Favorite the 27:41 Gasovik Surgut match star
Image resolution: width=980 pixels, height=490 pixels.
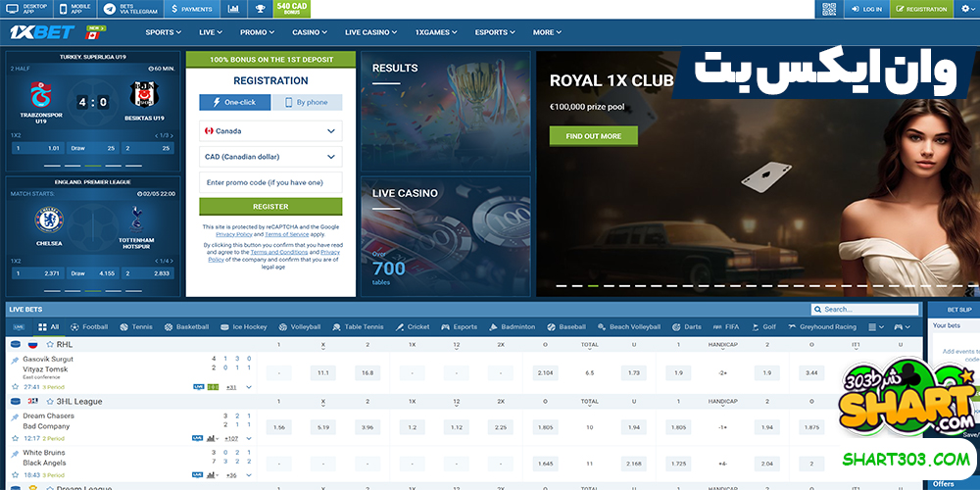pos(15,387)
